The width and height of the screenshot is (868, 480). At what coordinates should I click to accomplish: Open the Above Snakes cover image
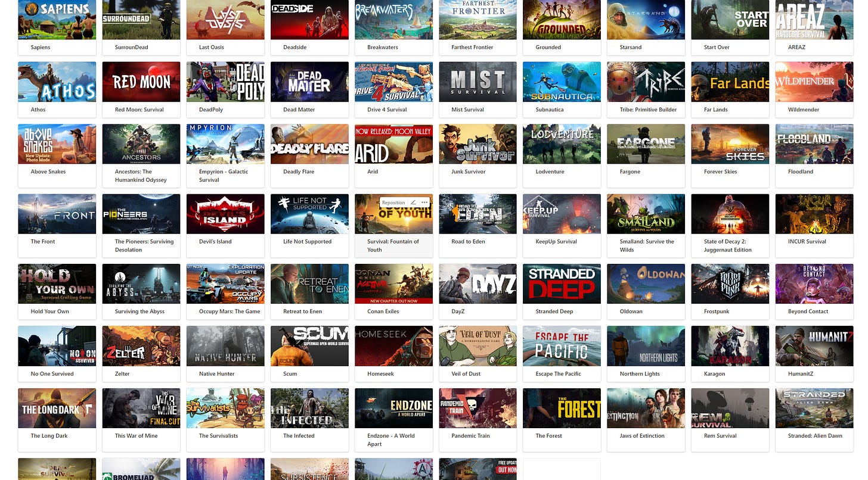click(x=57, y=144)
